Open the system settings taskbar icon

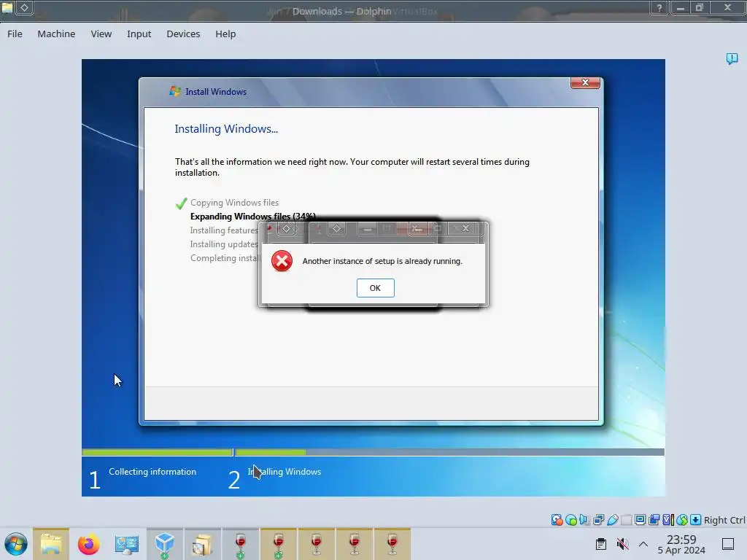coord(127,544)
